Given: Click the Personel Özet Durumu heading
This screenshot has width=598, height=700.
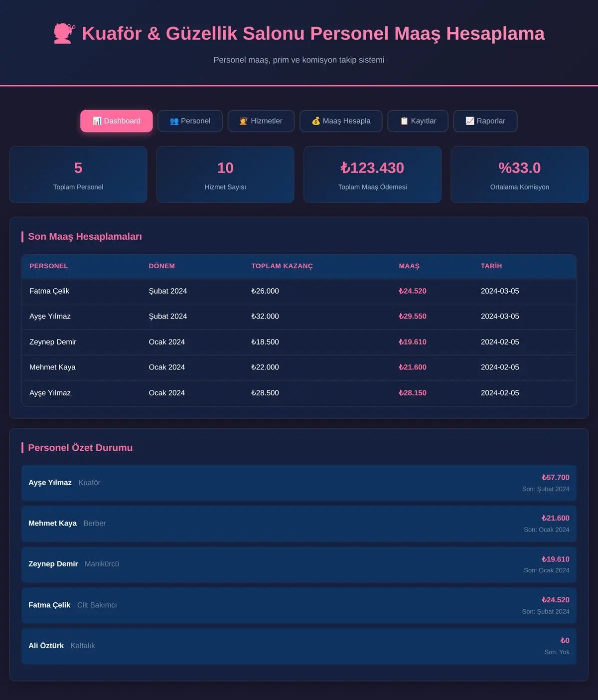Looking at the screenshot, I should click(80, 448).
